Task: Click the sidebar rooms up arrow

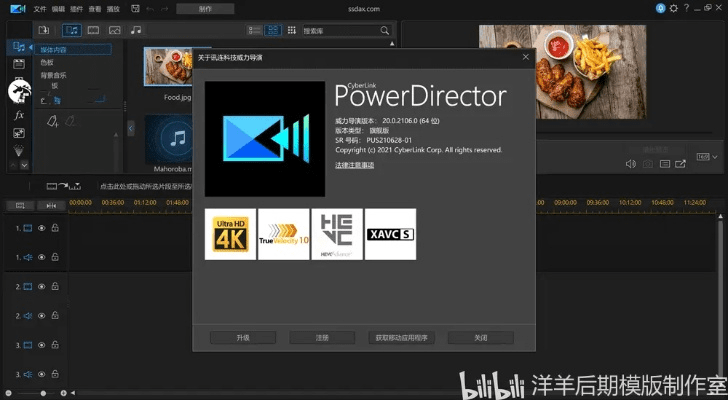Action: [13, 165]
